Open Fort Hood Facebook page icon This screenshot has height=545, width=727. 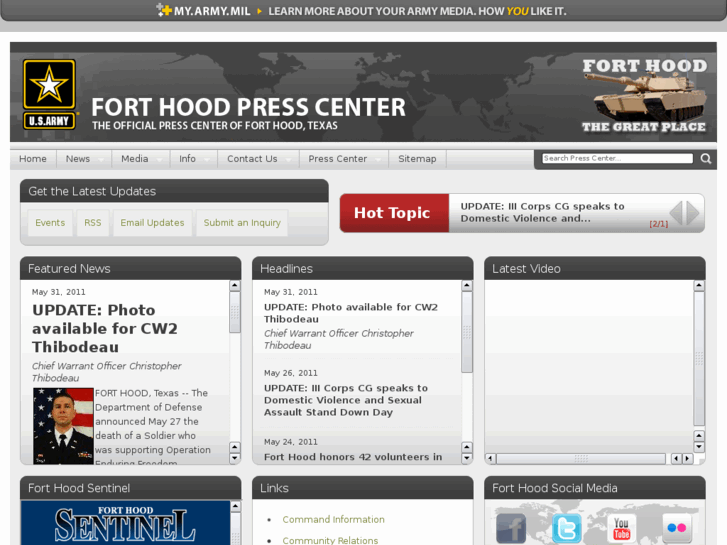(x=511, y=528)
